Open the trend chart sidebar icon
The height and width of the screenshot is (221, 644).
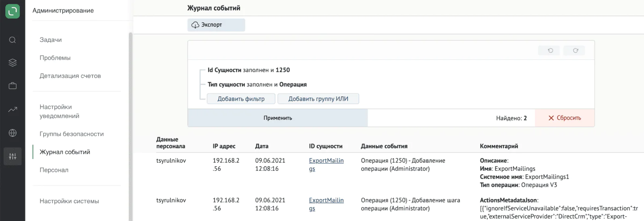tap(12, 109)
